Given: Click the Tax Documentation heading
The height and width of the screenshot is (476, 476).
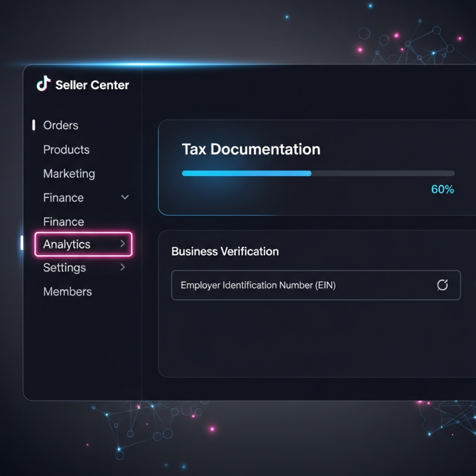Looking at the screenshot, I should [x=251, y=150].
